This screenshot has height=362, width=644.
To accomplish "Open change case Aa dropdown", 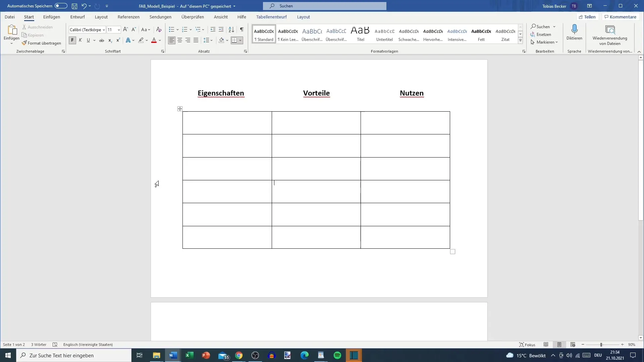I will coord(146,29).
